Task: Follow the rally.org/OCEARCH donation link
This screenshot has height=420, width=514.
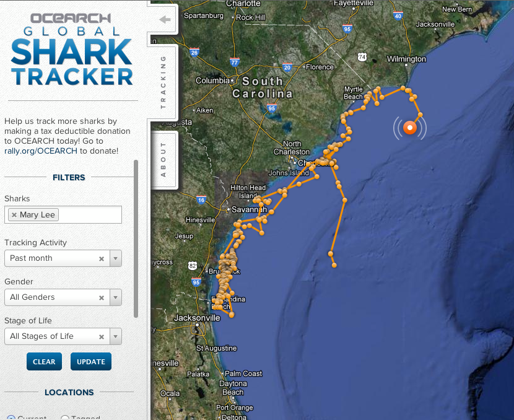Action: pos(41,151)
